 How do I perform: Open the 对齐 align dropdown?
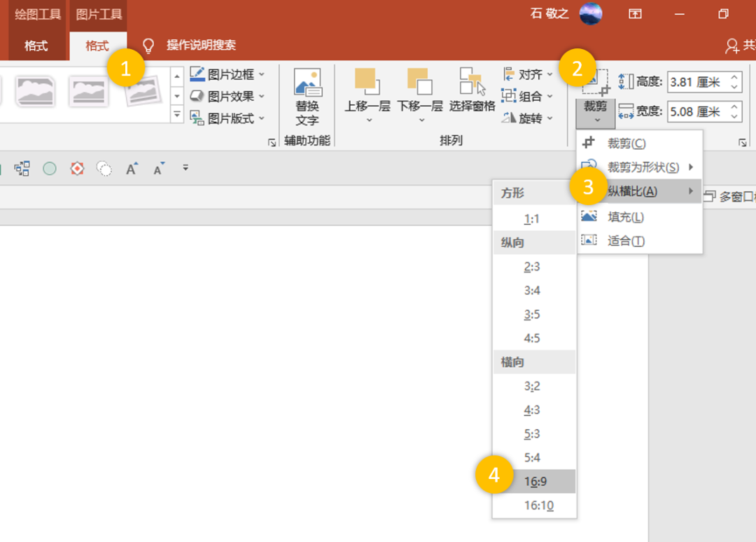[x=527, y=74]
